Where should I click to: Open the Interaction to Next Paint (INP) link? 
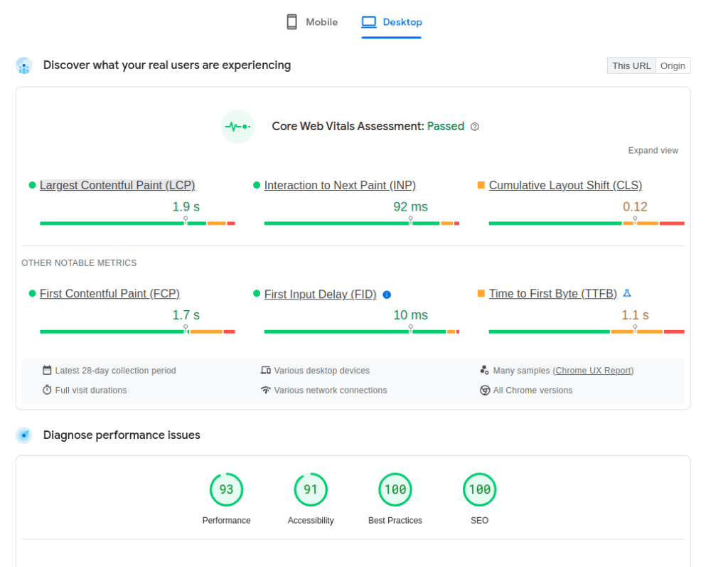click(340, 186)
